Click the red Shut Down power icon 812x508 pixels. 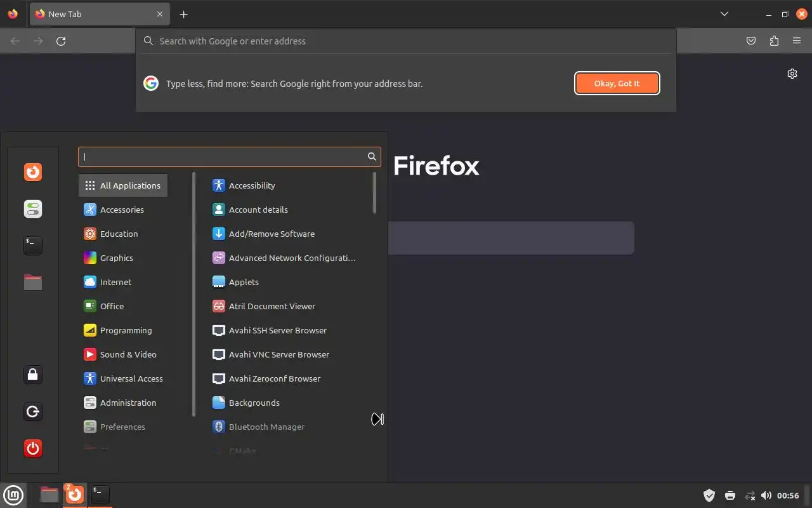[x=33, y=448]
